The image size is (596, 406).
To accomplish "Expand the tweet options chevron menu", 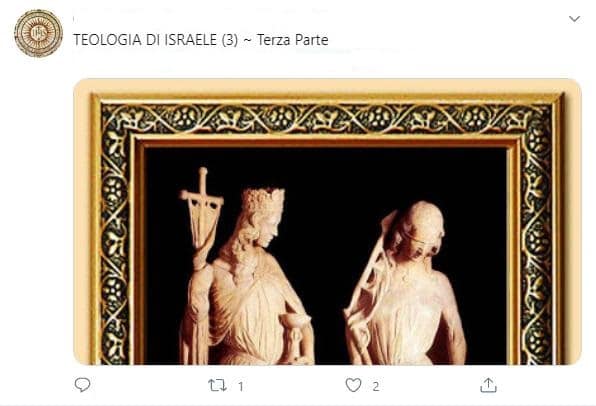I will coord(574,19).
